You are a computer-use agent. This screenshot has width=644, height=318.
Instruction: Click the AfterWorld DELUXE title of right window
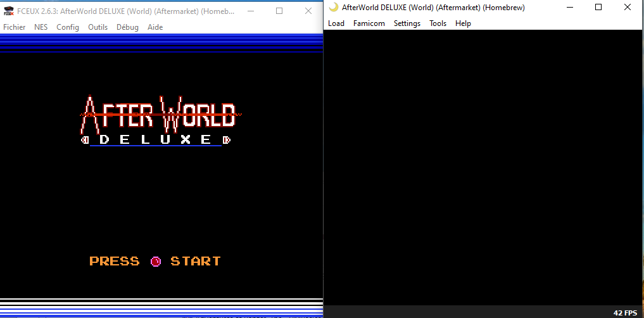(x=433, y=7)
